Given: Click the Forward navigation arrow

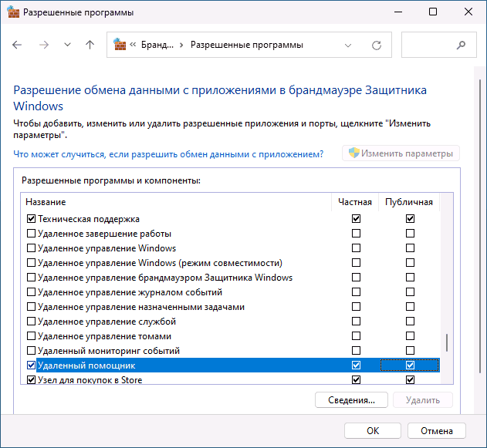Looking at the screenshot, I should pyautogui.click(x=44, y=45).
